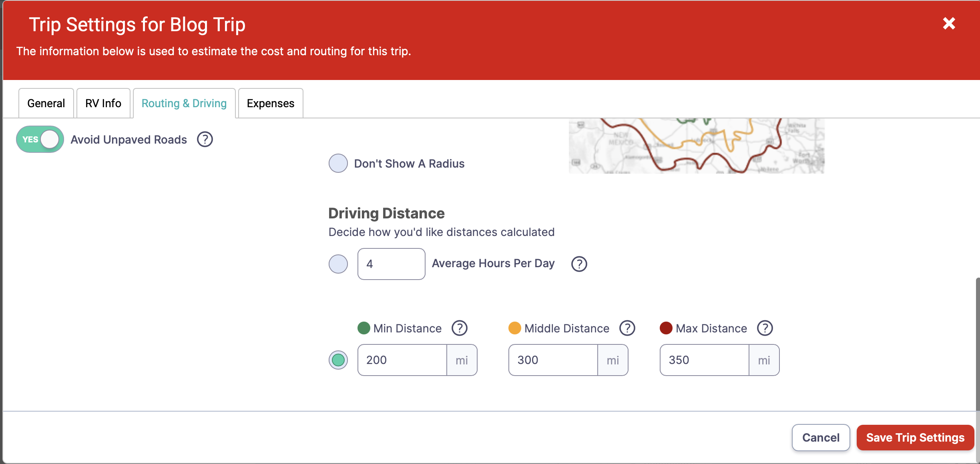The image size is (980, 464).
Task: Choose Average Hours Per Day radio button
Action: click(338, 264)
